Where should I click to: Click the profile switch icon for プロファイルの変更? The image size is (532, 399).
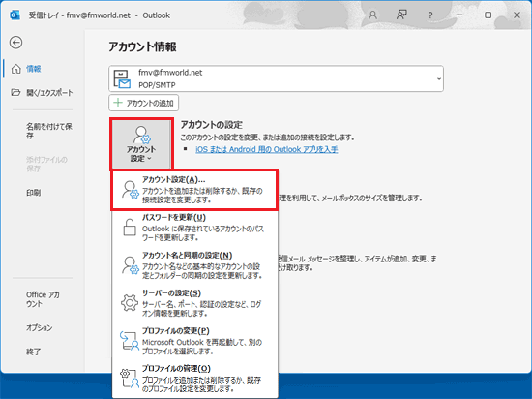(x=130, y=341)
